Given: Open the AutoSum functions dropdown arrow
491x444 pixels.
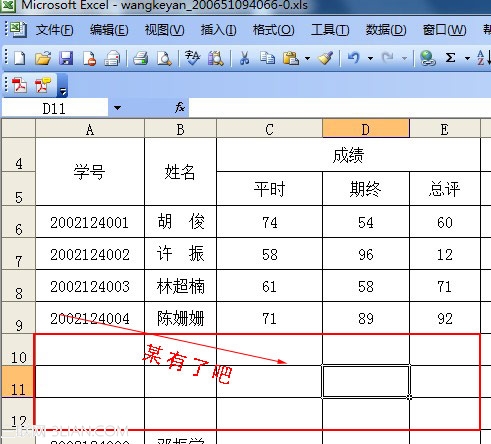Looking at the screenshot, I should (467, 59).
